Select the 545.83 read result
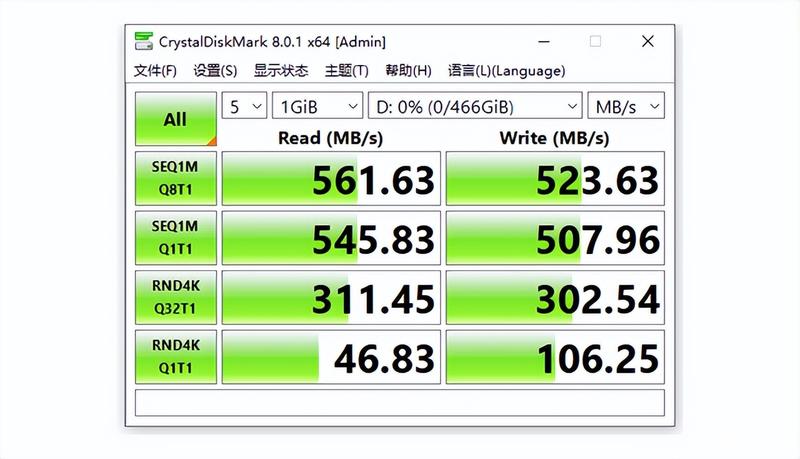Viewport: 800px width, 459px height. tap(331, 238)
